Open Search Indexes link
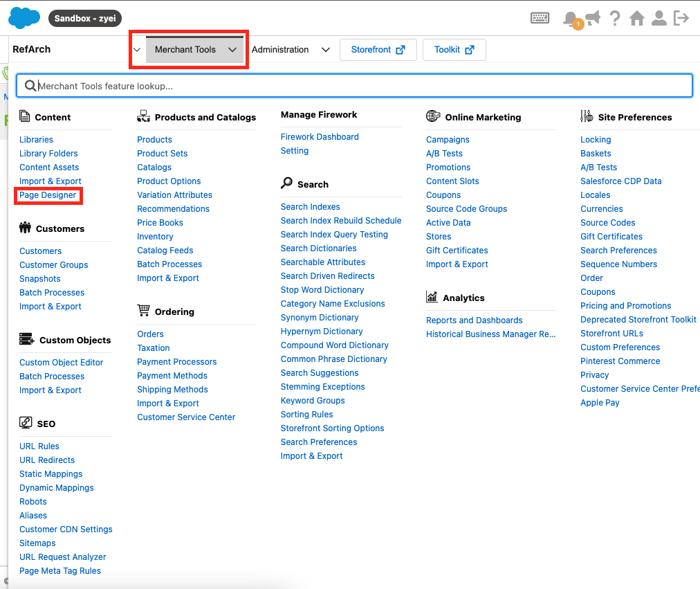Viewport: 700px width, 589px height. [310, 207]
